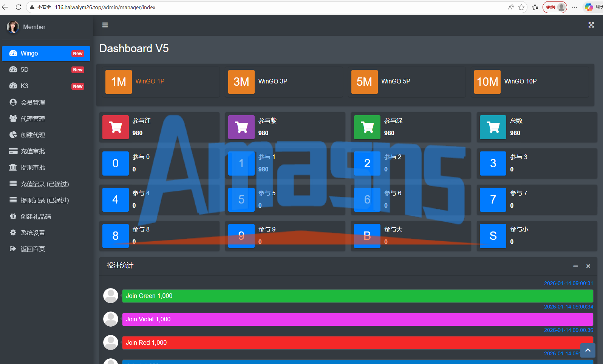Image resolution: width=603 pixels, height=364 pixels.
Task: Click the scroll-to-top arrow button
Action: pos(588,350)
